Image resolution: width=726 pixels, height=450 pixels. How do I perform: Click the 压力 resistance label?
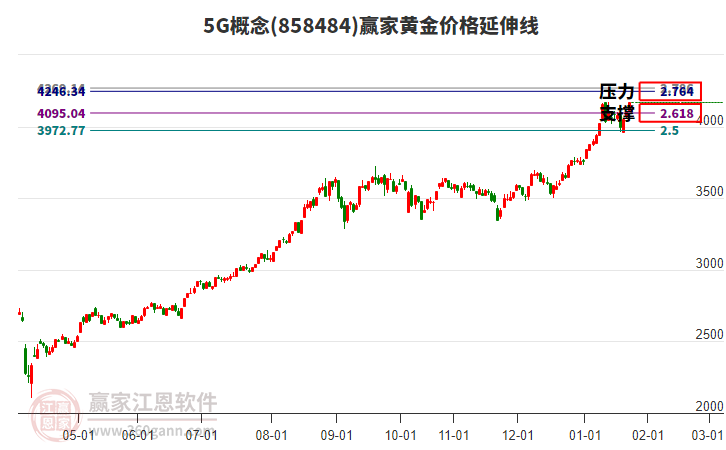pyautogui.click(x=616, y=92)
